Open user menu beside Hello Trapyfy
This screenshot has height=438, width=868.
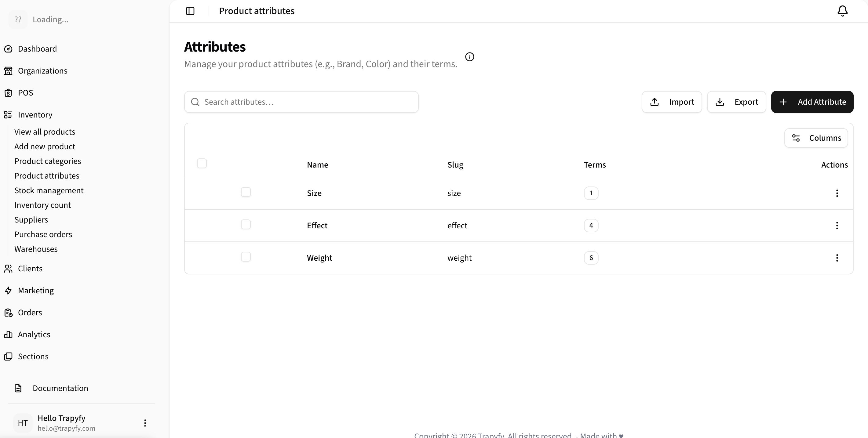click(145, 423)
